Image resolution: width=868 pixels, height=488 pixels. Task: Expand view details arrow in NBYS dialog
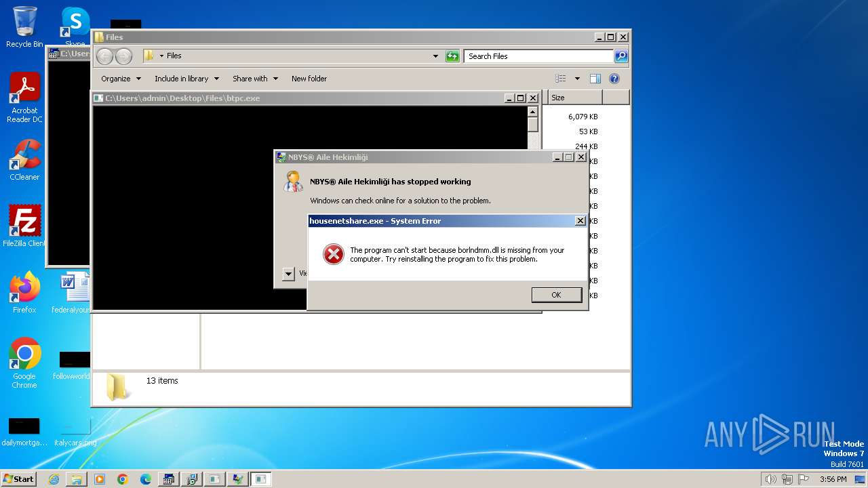(x=288, y=274)
